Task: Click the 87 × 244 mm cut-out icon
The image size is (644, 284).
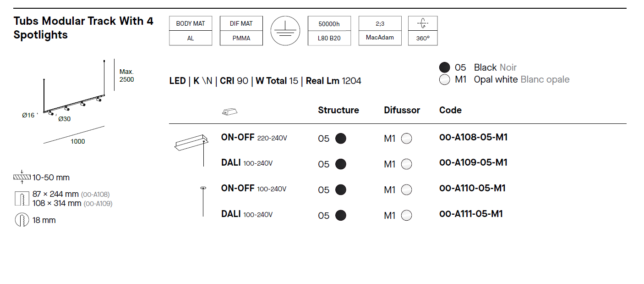Action: [x=22, y=199]
